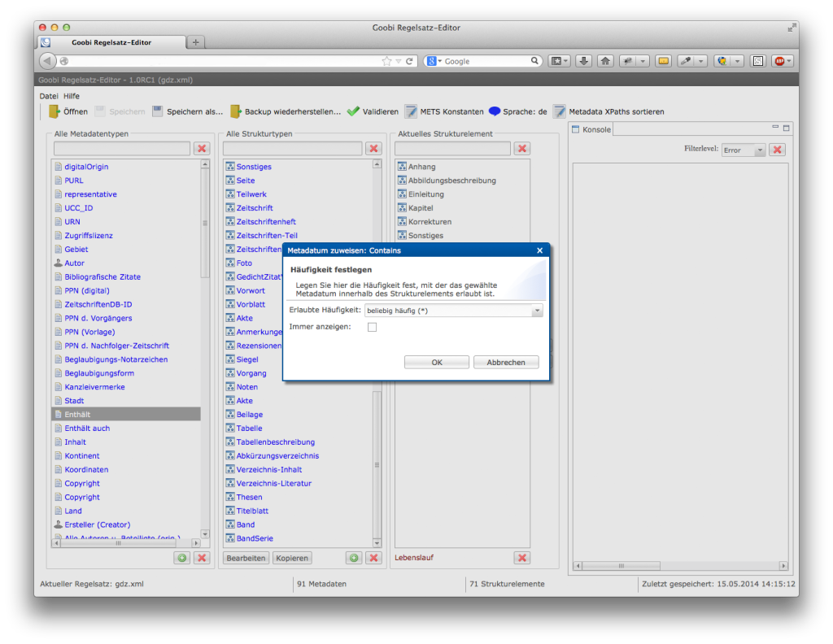
Task: Select digitalOrigin metadata type
Action: coord(86,167)
